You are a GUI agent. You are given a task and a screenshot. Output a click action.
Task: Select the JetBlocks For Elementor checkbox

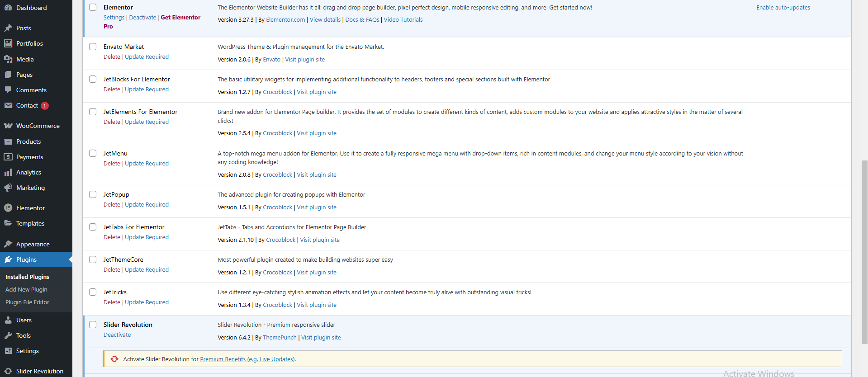coord(93,79)
